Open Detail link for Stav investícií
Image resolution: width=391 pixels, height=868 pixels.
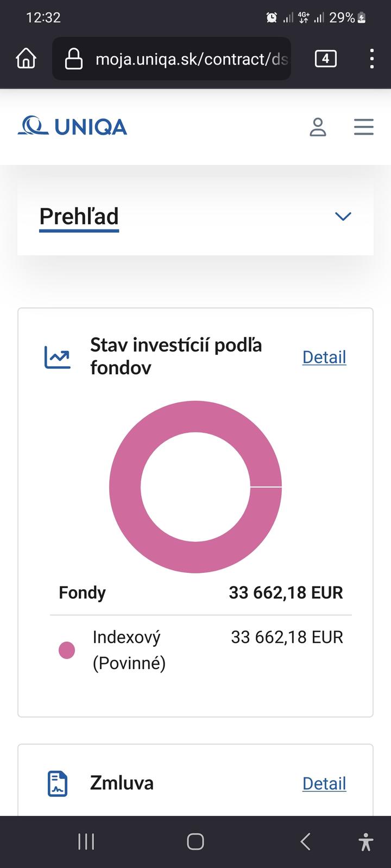(324, 357)
